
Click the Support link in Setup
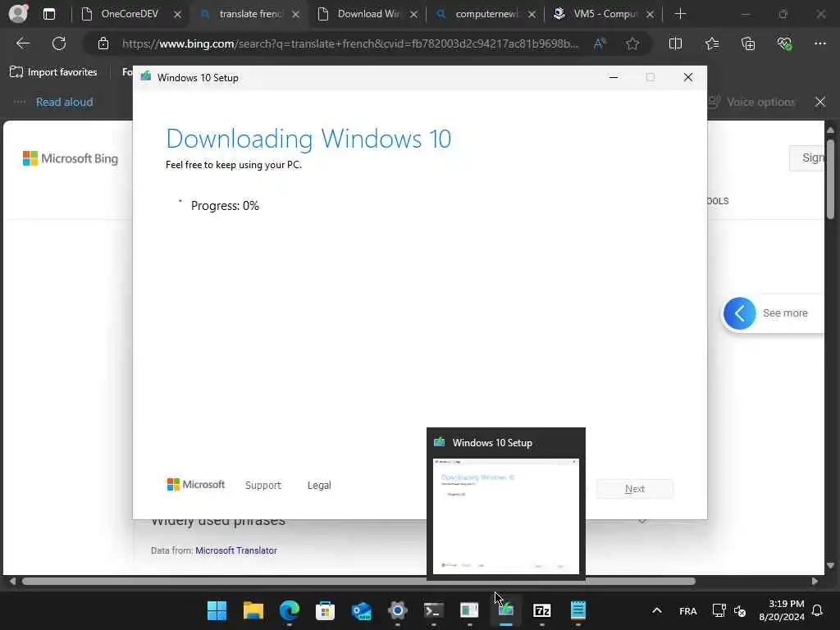click(x=263, y=486)
